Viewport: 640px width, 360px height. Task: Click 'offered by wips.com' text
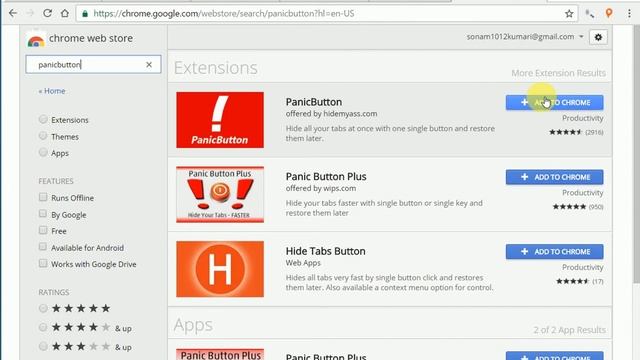[320, 189]
